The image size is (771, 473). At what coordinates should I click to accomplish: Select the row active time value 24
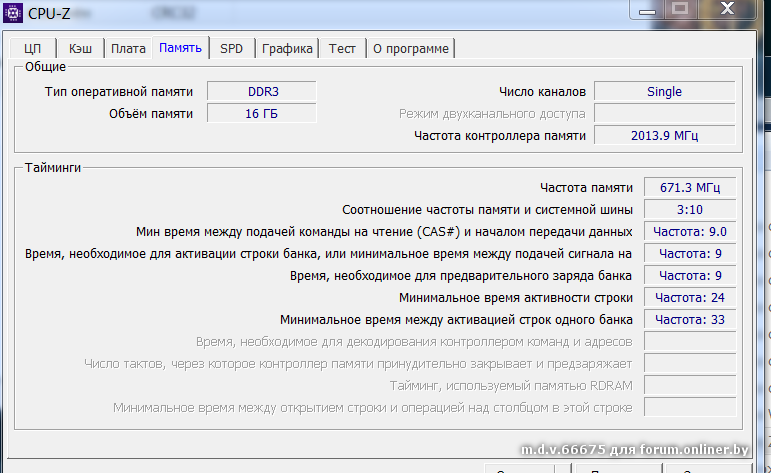pyautogui.click(x=691, y=297)
